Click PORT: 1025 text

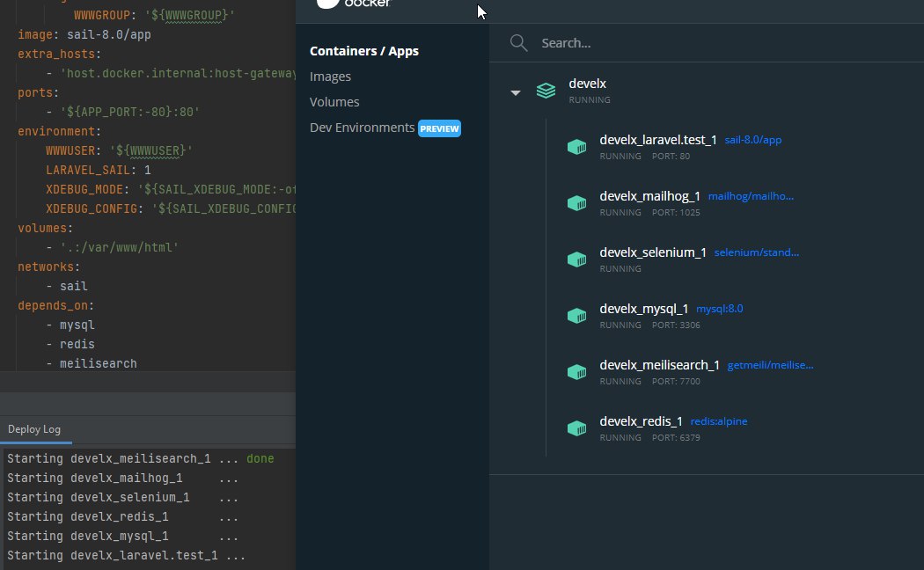676,213
